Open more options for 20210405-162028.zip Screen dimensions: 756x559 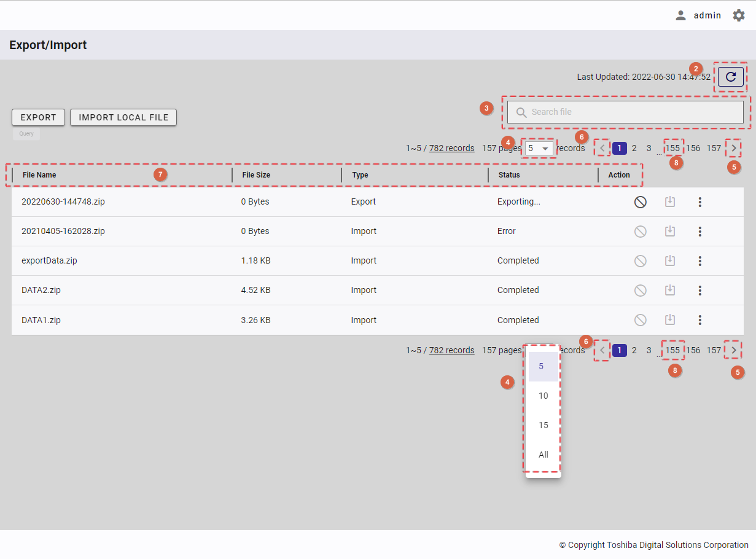(x=699, y=232)
